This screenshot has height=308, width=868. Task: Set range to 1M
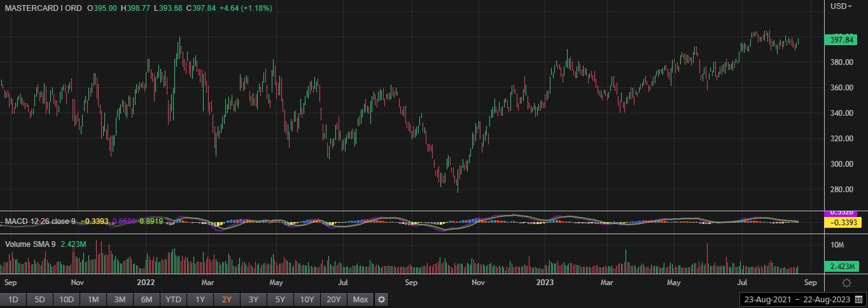(93, 299)
